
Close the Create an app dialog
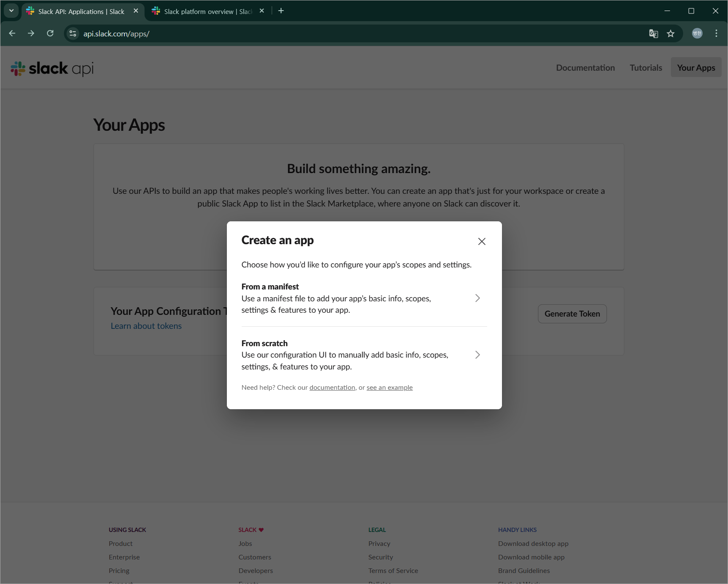[x=482, y=241]
